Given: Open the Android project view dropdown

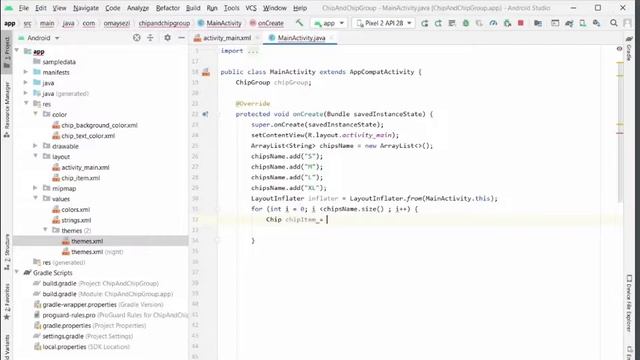Looking at the screenshot, I should pos(39,38).
